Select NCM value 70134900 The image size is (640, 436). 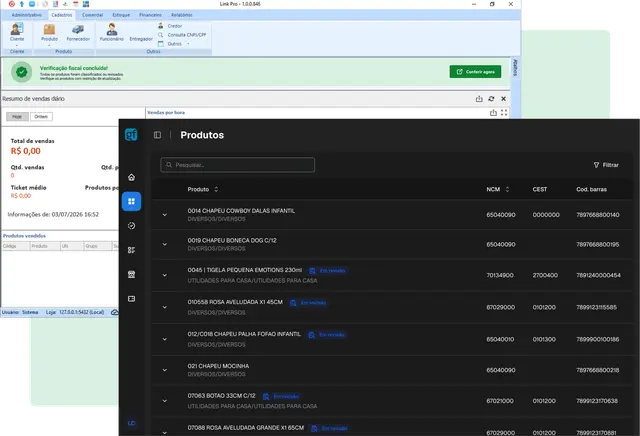[500, 275]
